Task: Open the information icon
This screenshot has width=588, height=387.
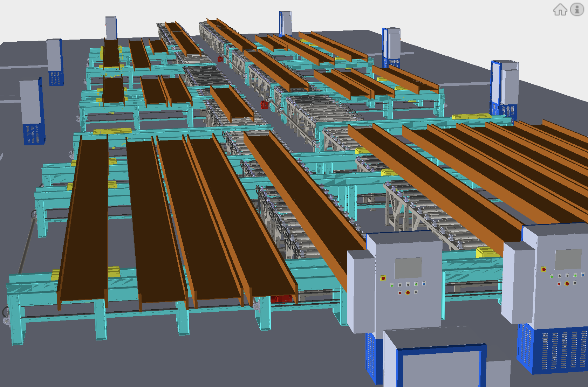Action: click(x=577, y=9)
